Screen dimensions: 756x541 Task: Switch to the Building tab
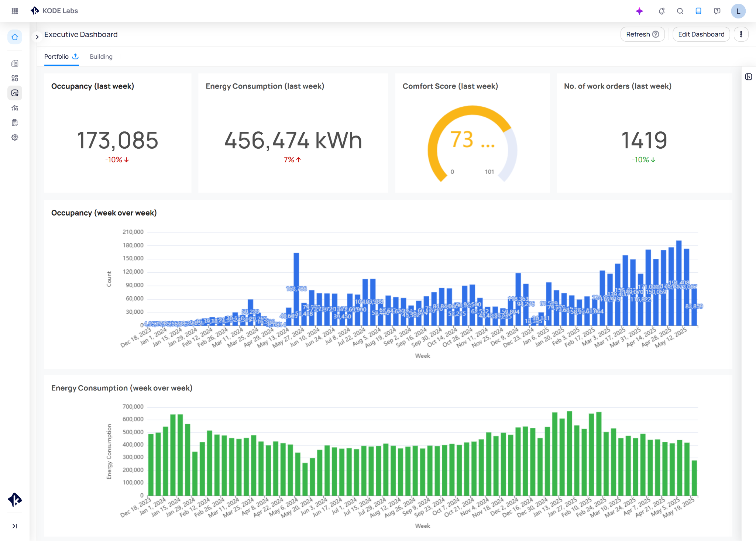101,56
